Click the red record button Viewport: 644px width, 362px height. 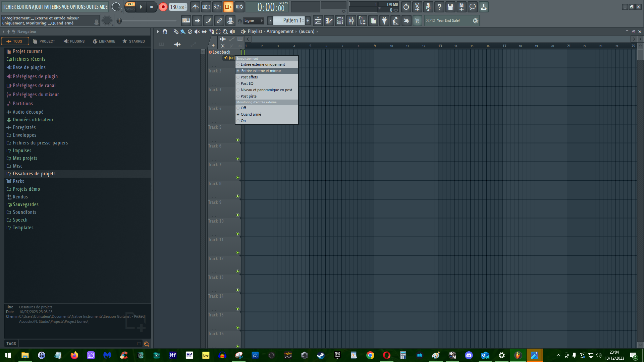point(163,7)
